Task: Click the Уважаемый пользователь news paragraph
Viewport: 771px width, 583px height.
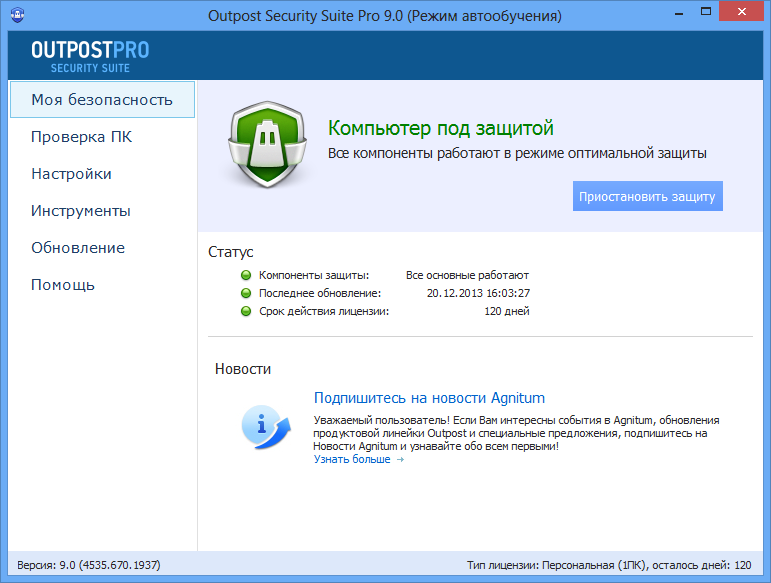Action: pyautogui.click(x=516, y=433)
